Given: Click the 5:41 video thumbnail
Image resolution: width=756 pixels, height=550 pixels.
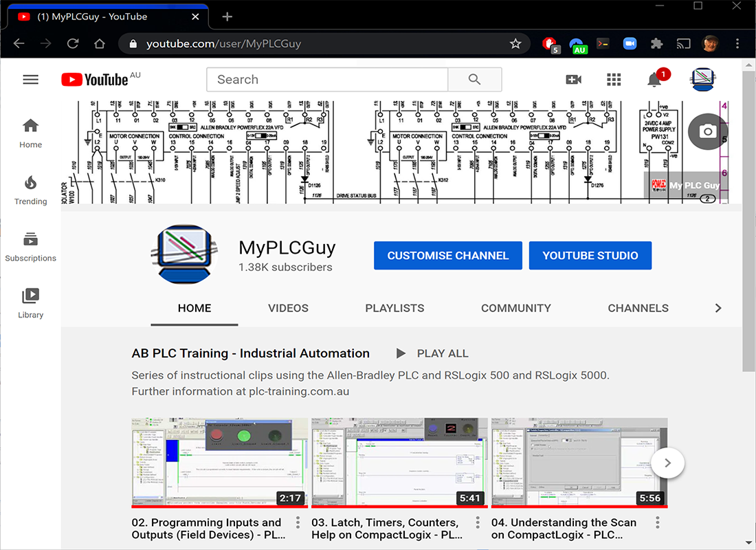Looking at the screenshot, I should [x=399, y=462].
